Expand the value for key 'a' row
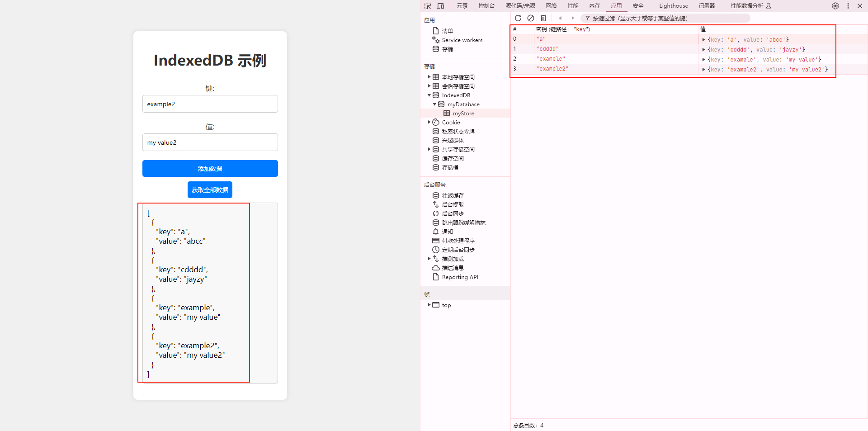 (x=703, y=39)
